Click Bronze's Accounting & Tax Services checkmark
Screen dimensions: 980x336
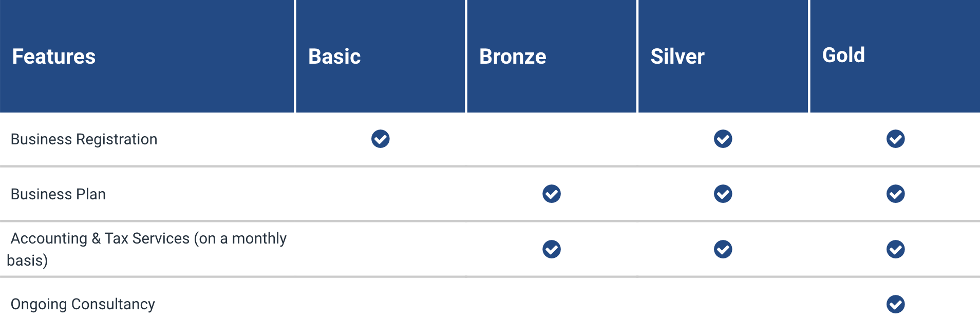click(552, 249)
